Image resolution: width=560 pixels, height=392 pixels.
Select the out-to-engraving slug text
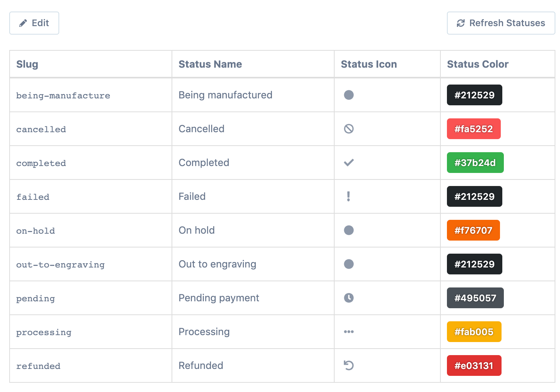tap(60, 264)
